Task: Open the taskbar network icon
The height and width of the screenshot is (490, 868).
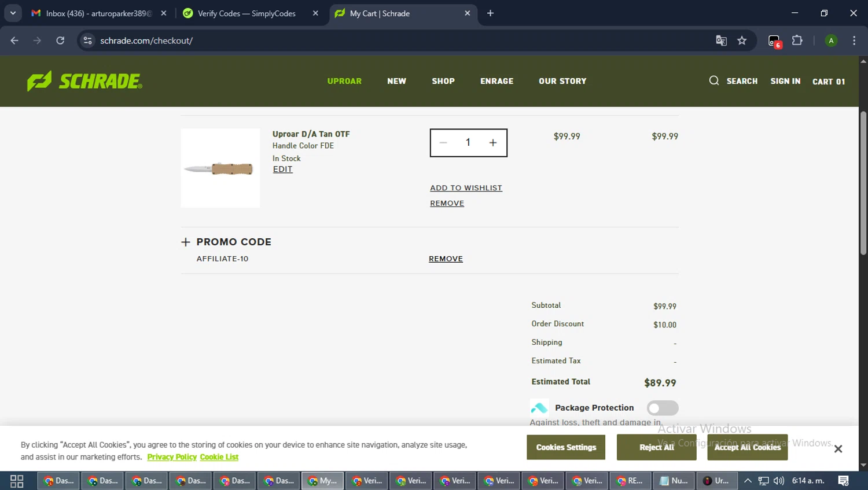Action: point(764,481)
